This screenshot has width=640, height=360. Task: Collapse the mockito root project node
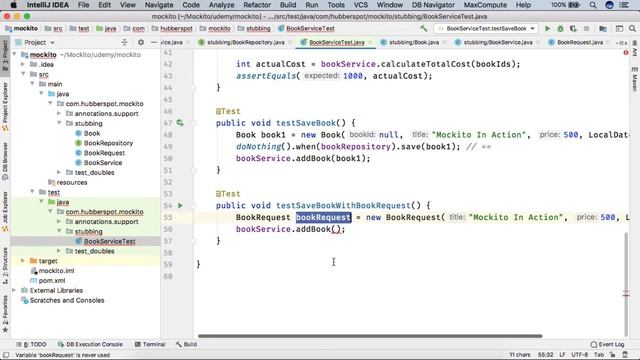click(x=14, y=54)
